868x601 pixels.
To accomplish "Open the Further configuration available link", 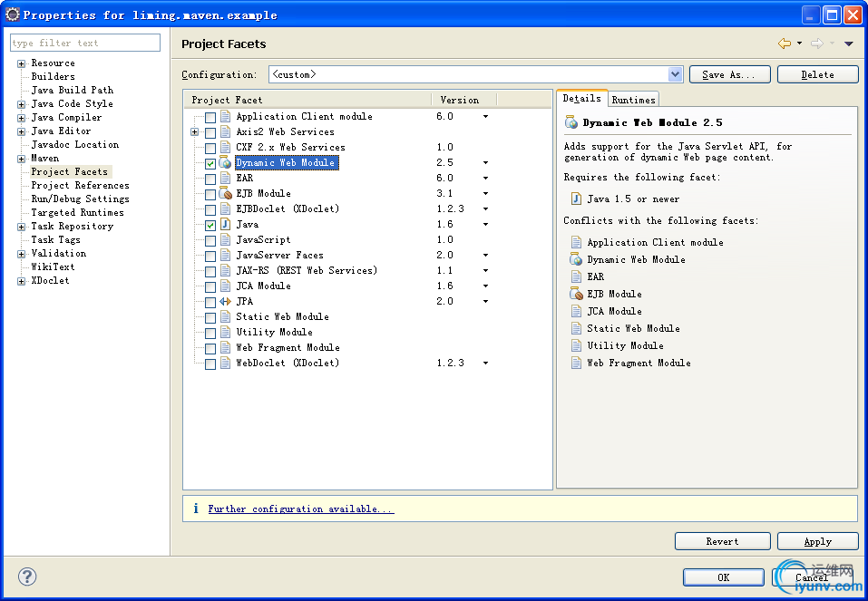I will 300,509.
